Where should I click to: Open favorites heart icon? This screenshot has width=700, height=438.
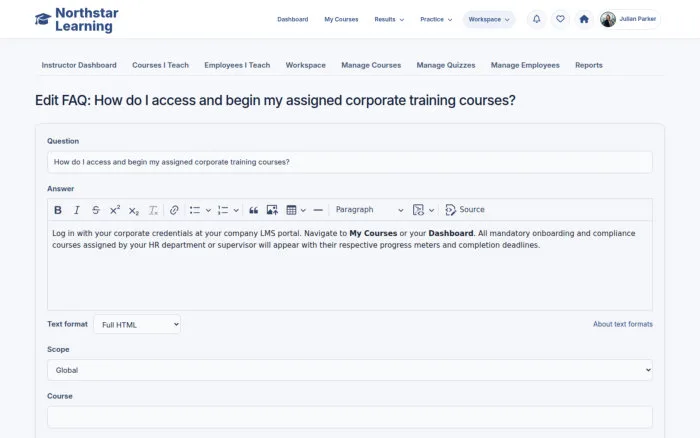tap(560, 19)
